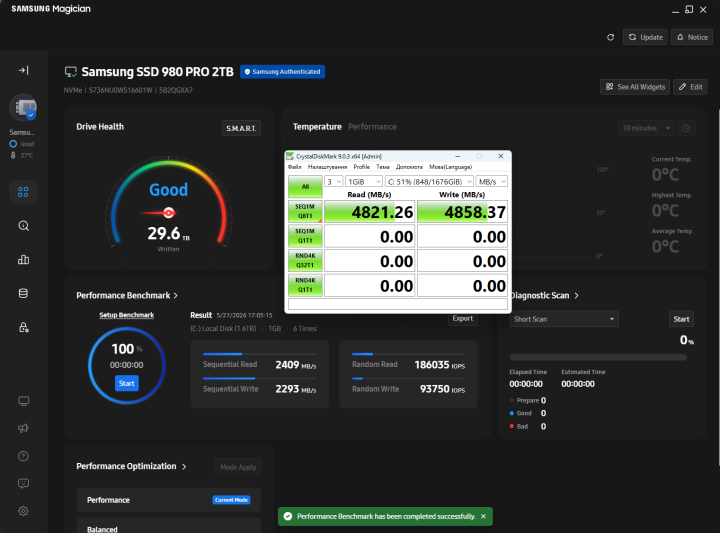This screenshot has width=720, height=533.
Task: Open the database-shaped sidebar icon
Action: click(x=23, y=293)
